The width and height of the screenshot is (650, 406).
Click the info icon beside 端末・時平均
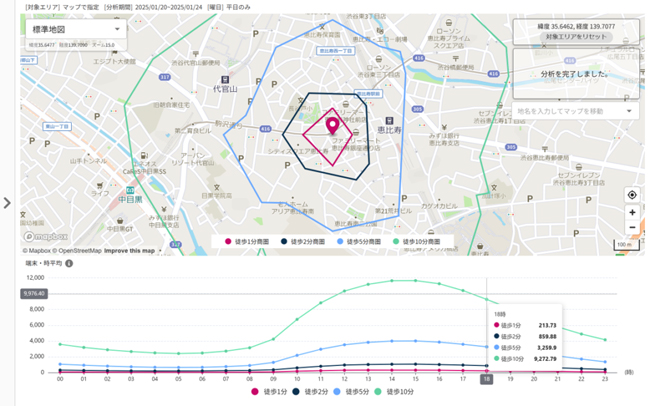(70, 263)
